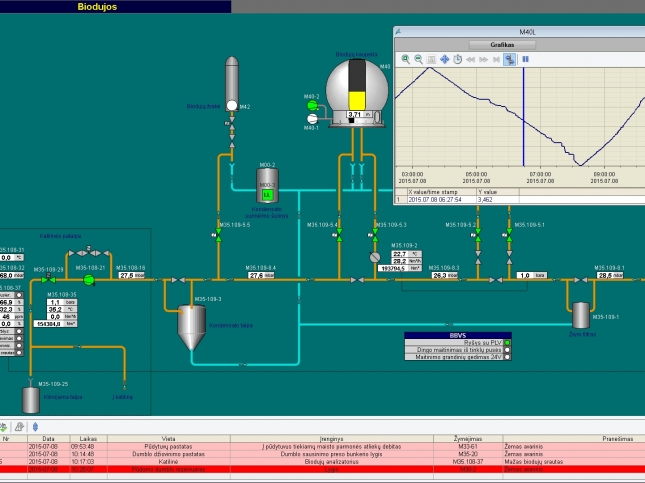Select the M35-109-25 tank symbol
This screenshot has width=645, height=483.
click(x=30, y=399)
